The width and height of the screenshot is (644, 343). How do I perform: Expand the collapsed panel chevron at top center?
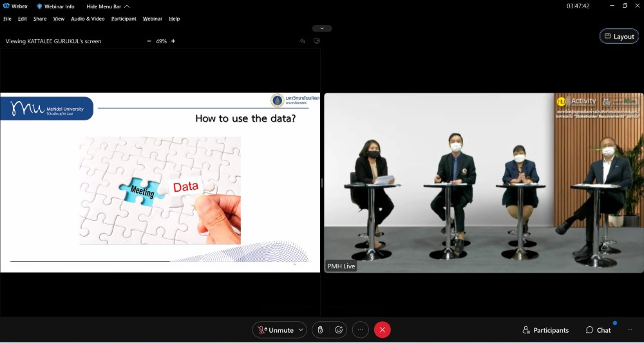tap(322, 28)
